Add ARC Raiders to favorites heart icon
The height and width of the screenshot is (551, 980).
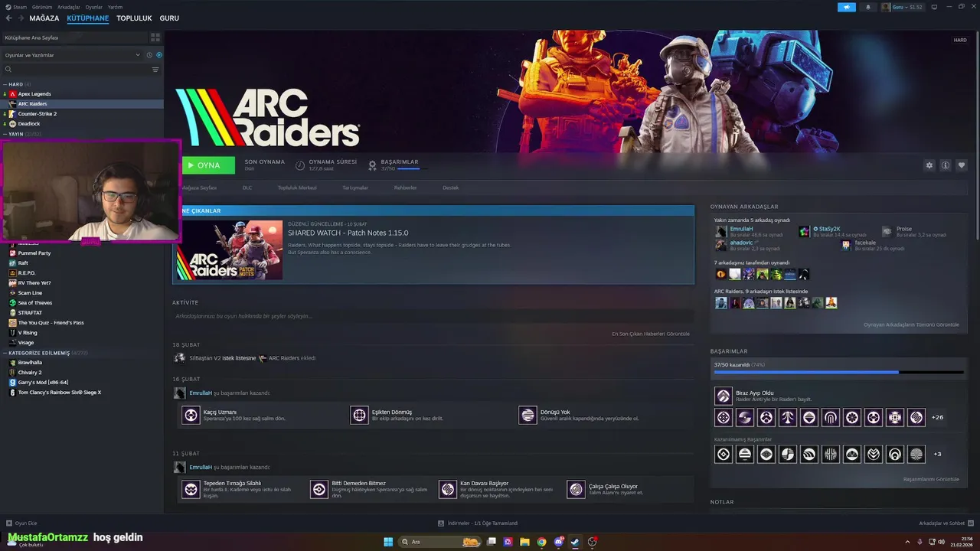[x=962, y=165]
